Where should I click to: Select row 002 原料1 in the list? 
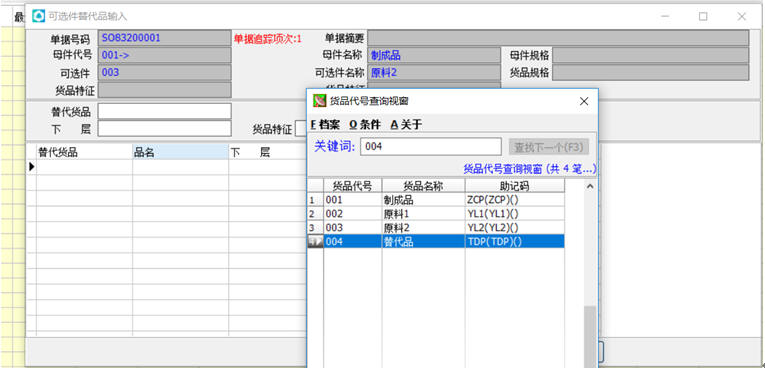tap(436, 214)
